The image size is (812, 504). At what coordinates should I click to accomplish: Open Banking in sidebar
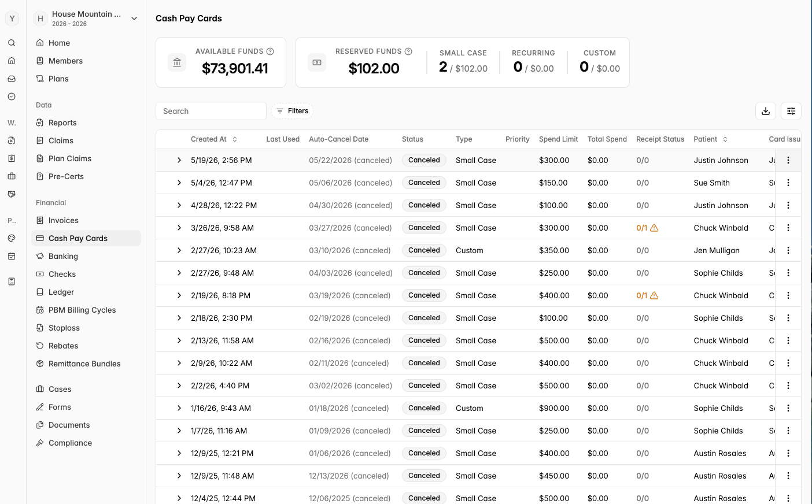(x=86, y=256)
